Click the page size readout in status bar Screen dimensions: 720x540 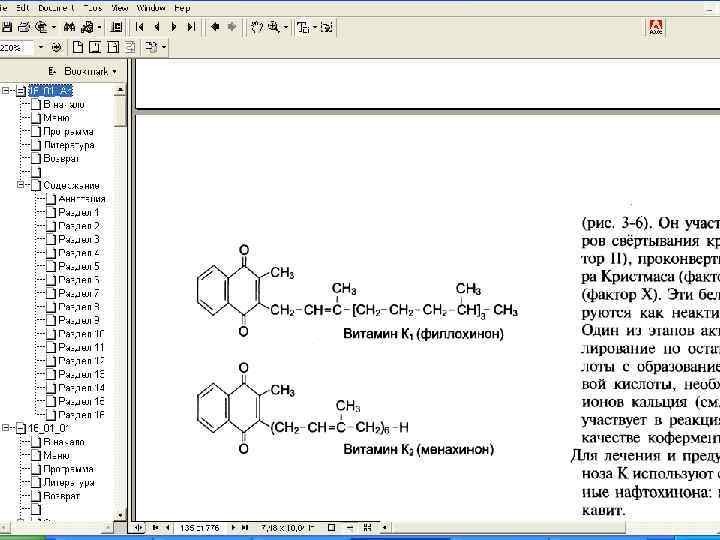click(x=287, y=528)
